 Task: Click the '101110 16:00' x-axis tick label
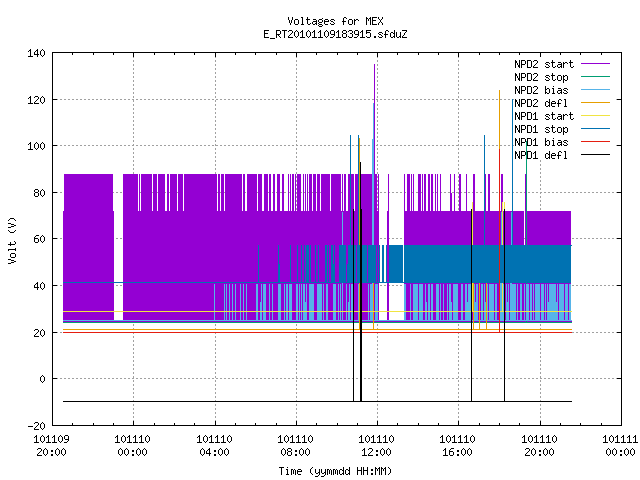click(457, 446)
